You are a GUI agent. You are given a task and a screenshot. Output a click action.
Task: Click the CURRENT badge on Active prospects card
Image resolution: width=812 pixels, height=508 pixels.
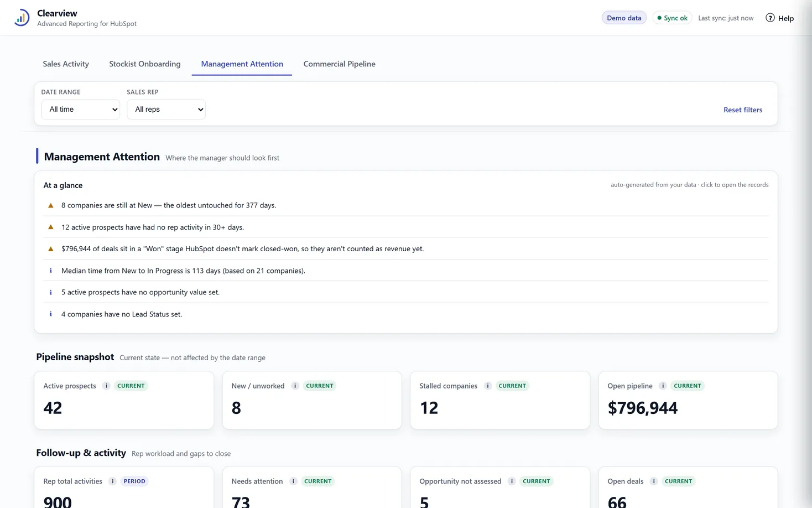(x=131, y=386)
